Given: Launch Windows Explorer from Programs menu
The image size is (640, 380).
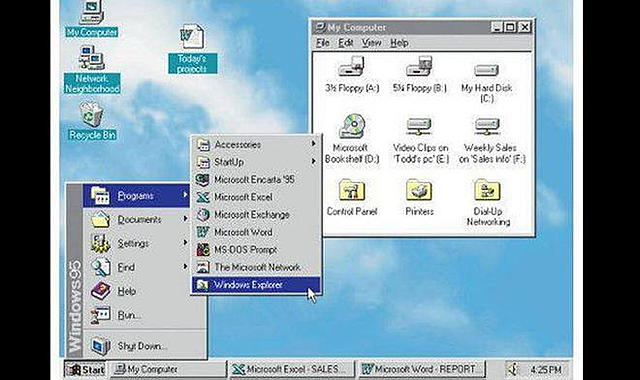Looking at the screenshot, I should [256, 285].
